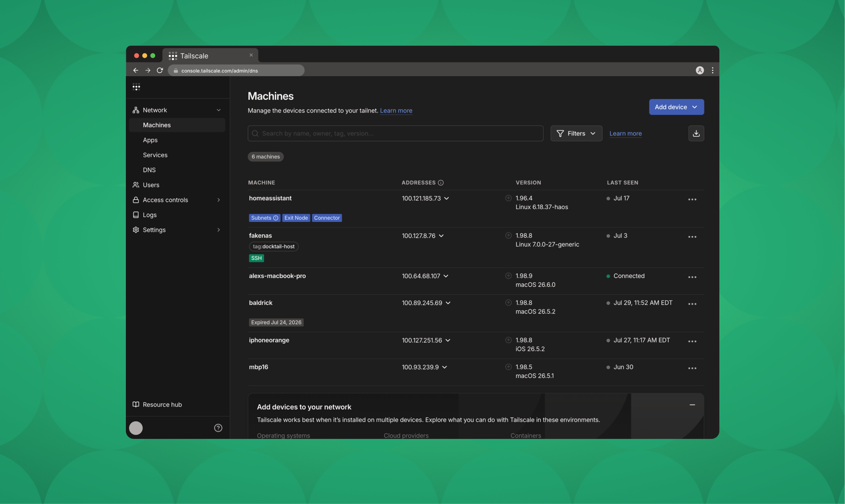Open the iphoneorange machine
845x504 pixels.
(x=269, y=340)
